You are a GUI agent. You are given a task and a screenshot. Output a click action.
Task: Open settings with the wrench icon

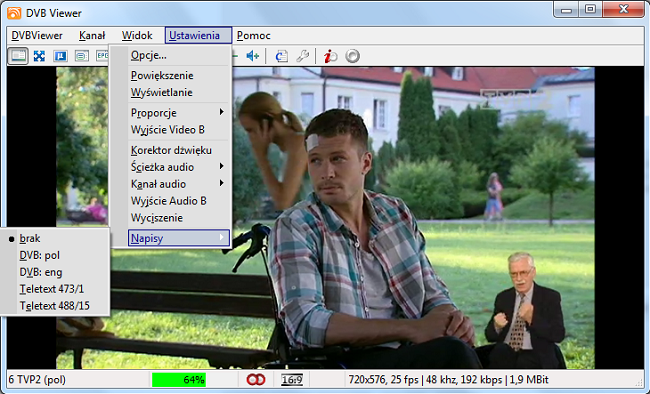pos(303,56)
